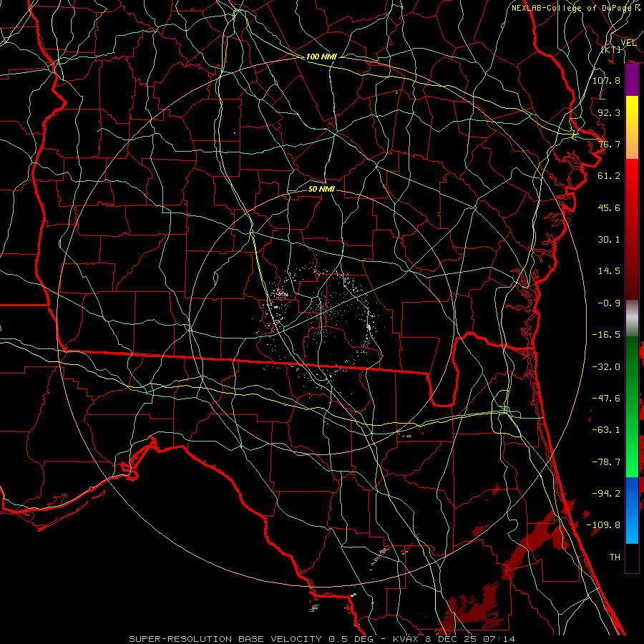Viewport: 644px width, 644px height.
Task: Click the Super-Resolution Base Velocity caption
Action: pos(321,639)
